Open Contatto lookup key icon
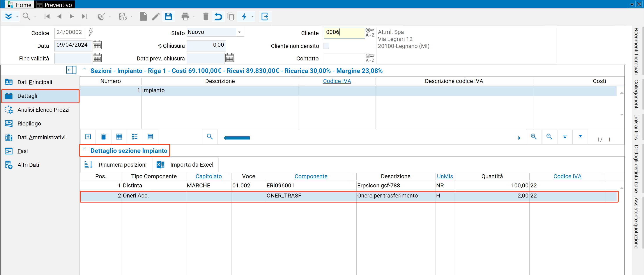The width and height of the screenshot is (644, 275). click(370, 58)
